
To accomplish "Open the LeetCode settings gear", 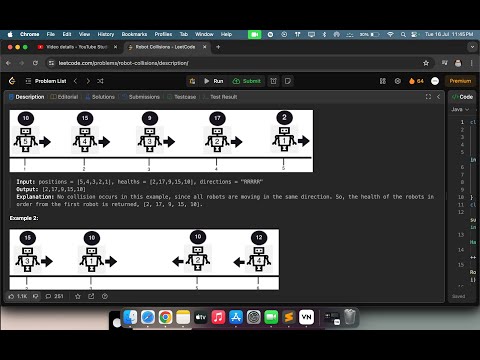I will click(x=398, y=81).
